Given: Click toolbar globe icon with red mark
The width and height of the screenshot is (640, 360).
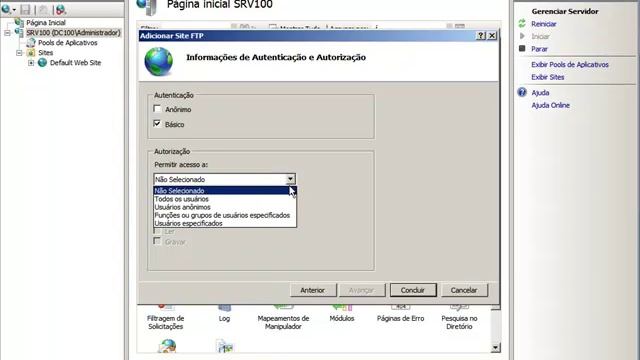Looking at the screenshot, I should (x=60, y=9).
